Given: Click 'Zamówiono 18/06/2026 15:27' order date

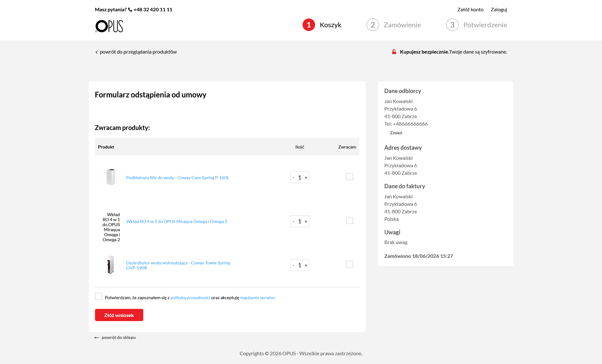Looking at the screenshot, I should click(419, 256).
